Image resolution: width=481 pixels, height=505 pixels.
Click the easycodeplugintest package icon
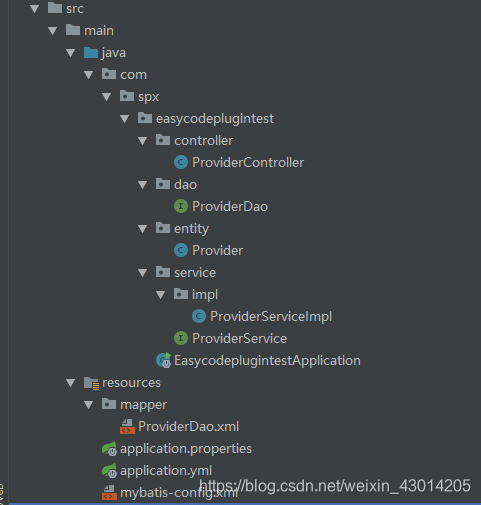[x=145, y=118]
